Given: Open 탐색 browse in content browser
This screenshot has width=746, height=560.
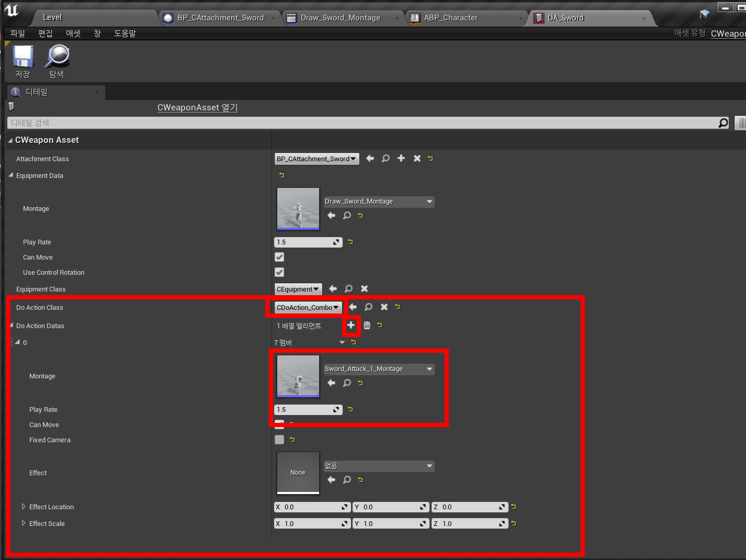Looking at the screenshot, I should point(57,62).
